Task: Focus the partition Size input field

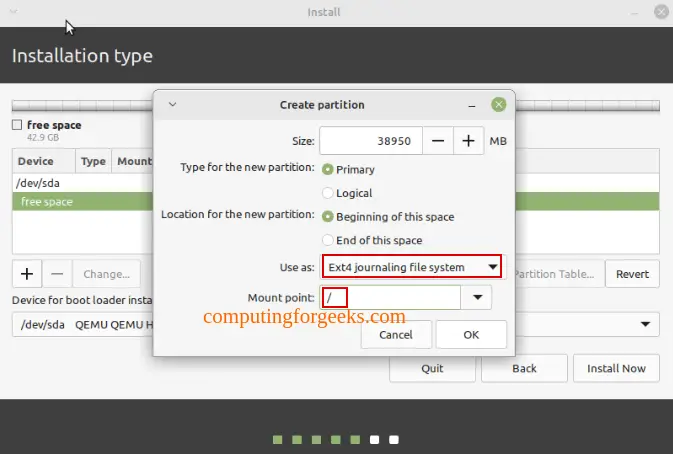Action: tap(371, 141)
